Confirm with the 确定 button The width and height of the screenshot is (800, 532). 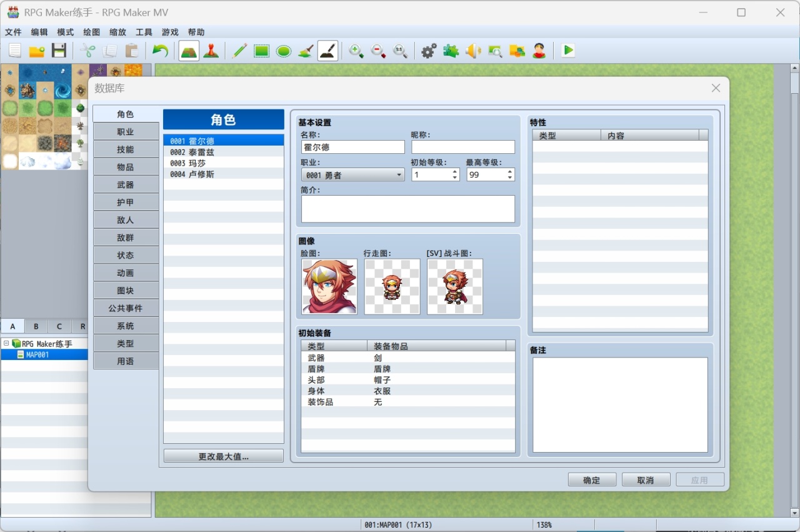tap(592, 480)
